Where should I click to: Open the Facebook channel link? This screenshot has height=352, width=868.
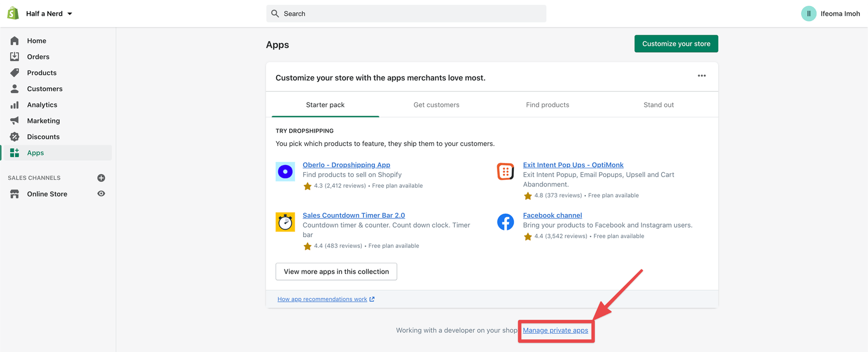(552, 215)
